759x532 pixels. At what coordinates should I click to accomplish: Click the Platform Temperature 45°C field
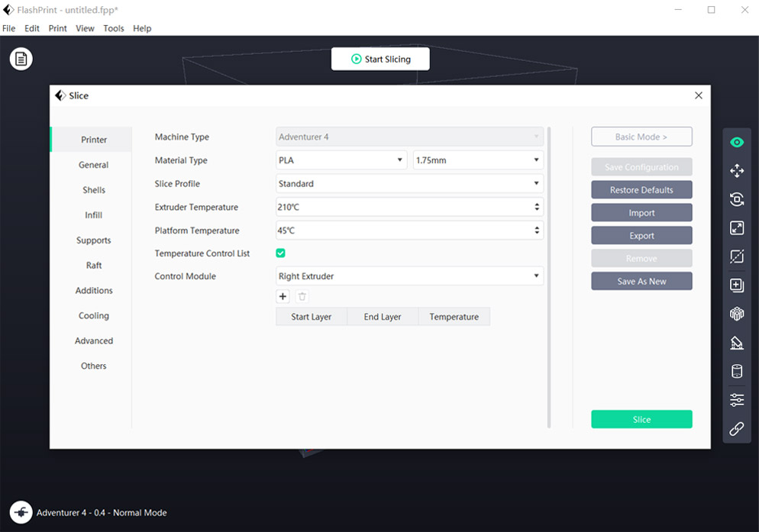click(x=409, y=231)
